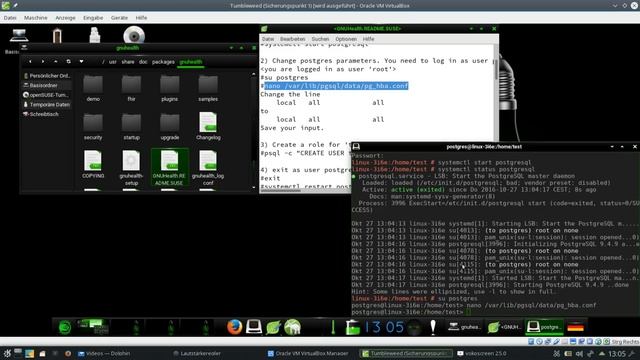Open VirtualBox Eingabe menu
Screen dimensions: 640x360
[93, 18]
